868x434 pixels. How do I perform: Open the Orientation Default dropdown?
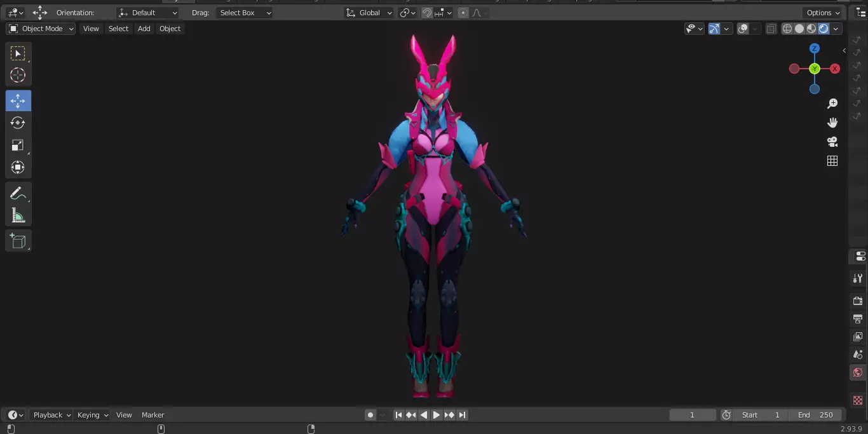[x=148, y=13]
